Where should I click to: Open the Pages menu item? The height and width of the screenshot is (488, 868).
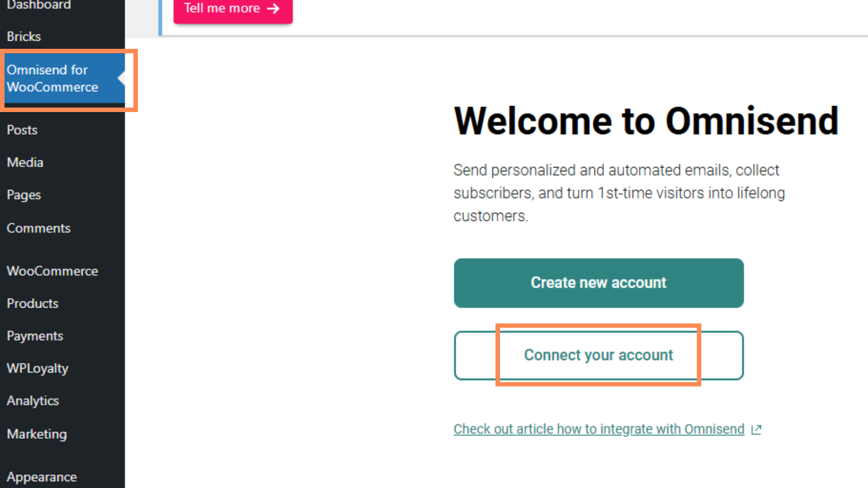[24, 195]
